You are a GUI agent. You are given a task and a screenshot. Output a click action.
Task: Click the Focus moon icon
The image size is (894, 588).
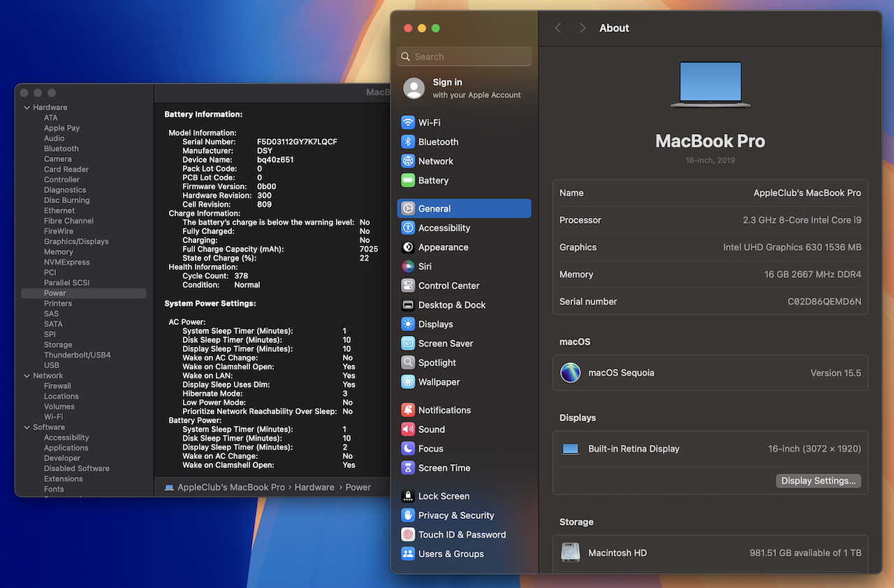pos(408,448)
